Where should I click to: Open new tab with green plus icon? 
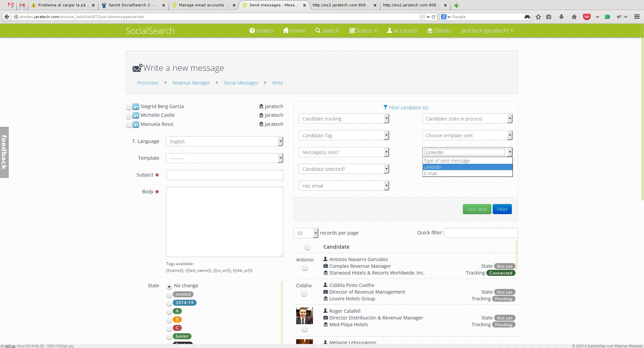pyautogui.click(x=456, y=5)
